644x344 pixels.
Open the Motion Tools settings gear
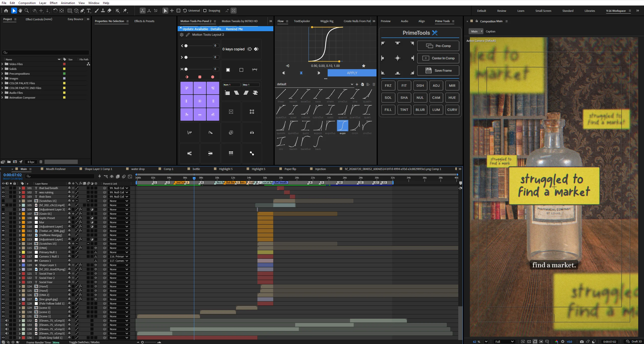click(x=182, y=35)
